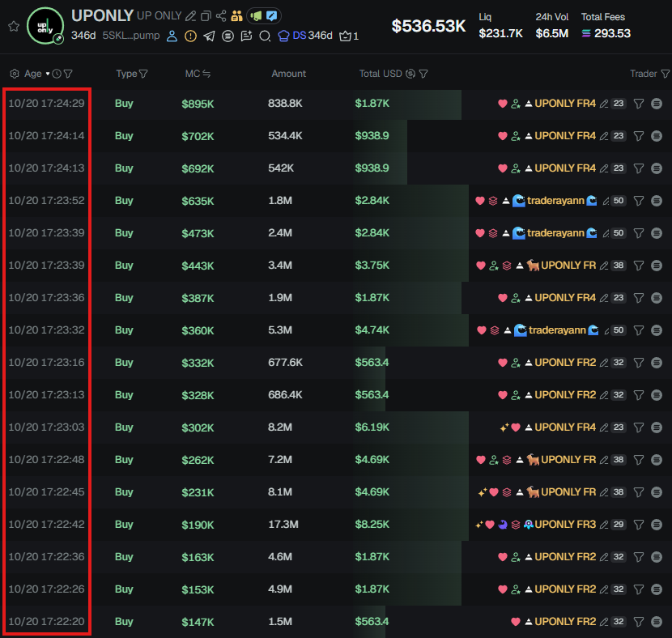Open the Telegram paper plane link
This screenshot has width=672, height=638.
[209, 36]
